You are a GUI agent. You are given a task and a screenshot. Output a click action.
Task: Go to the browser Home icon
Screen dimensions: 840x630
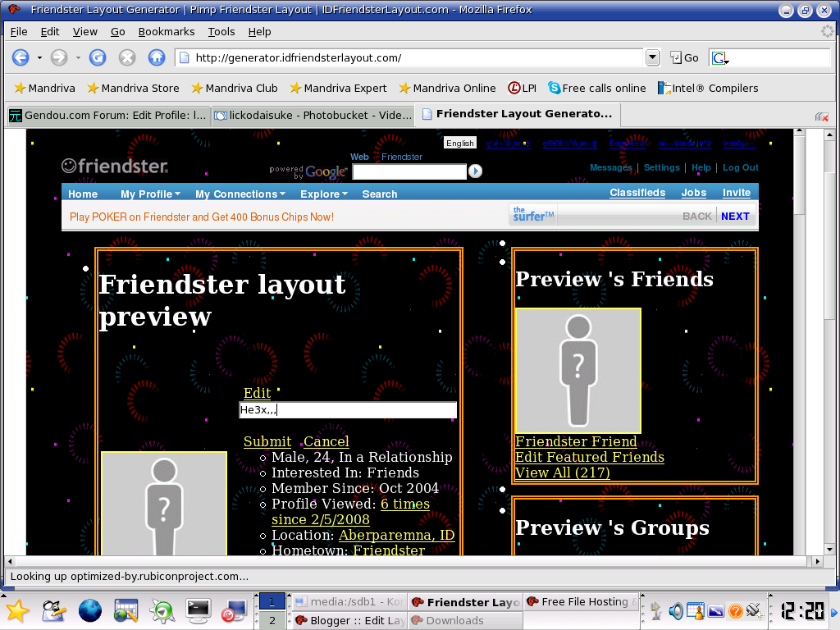pyautogui.click(x=157, y=57)
